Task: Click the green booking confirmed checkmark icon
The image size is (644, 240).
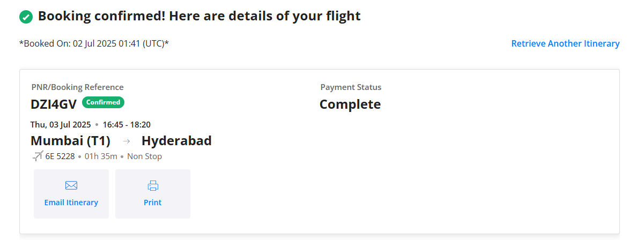Action: pos(26,17)
